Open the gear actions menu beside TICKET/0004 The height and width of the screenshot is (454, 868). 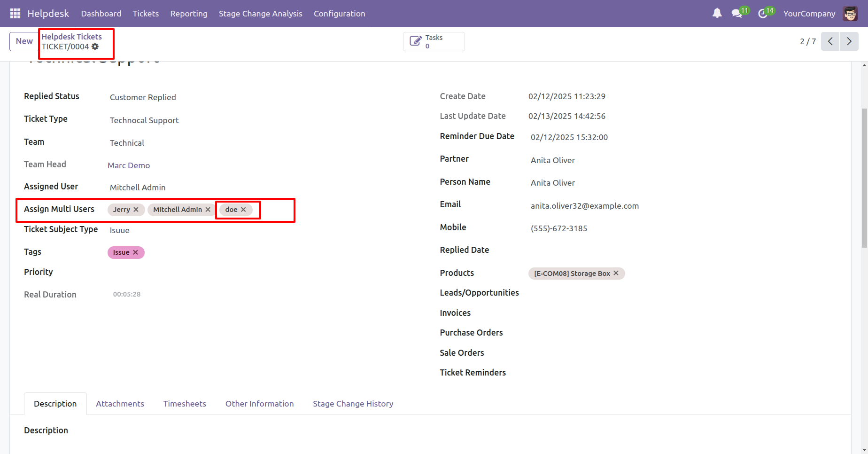coord(95,47)
